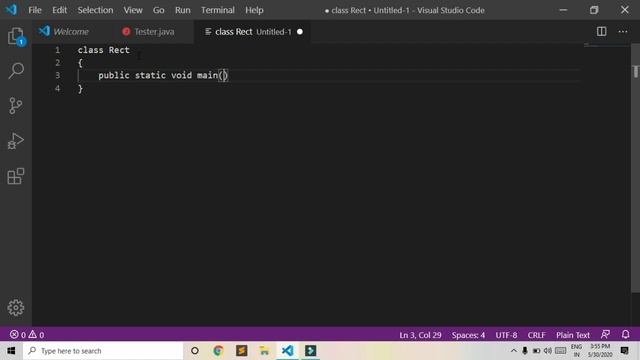Image resolution: width=640 pixels, height=360 pixels.
Task: Split the editor to the right
Action: (x=601, y=31)
